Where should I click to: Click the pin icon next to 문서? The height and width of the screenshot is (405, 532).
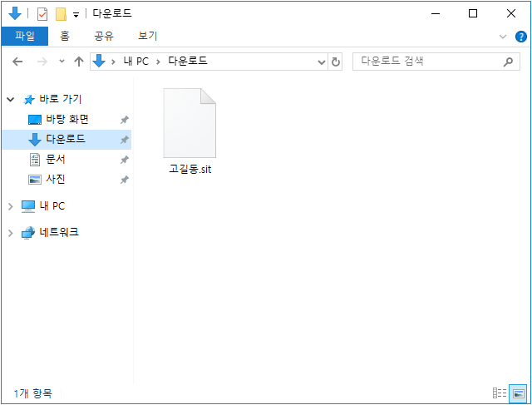tap(125, 160)
